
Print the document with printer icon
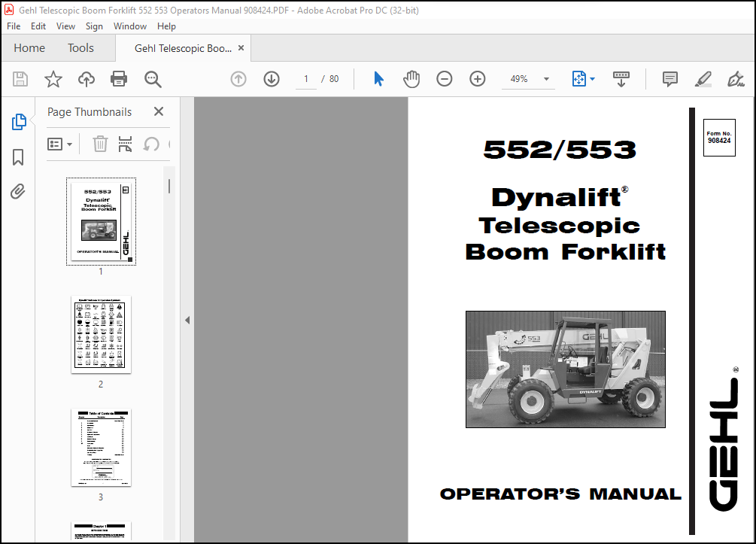[119, 79]
